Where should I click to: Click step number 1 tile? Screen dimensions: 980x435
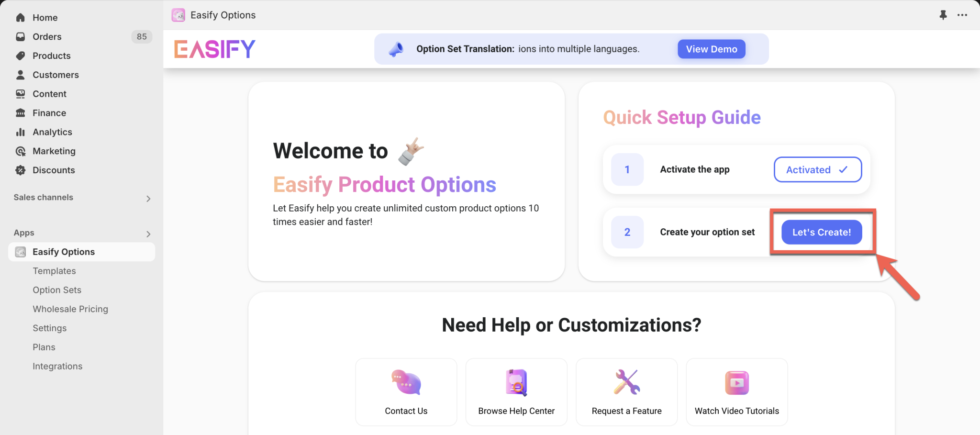[627, 169]
